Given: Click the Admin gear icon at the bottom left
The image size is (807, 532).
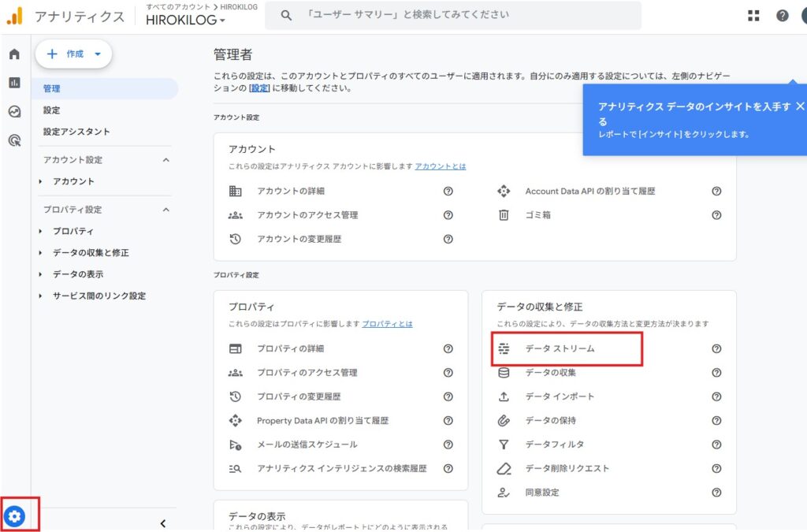Looking at the screenshot, I should (x=14, y=515).
